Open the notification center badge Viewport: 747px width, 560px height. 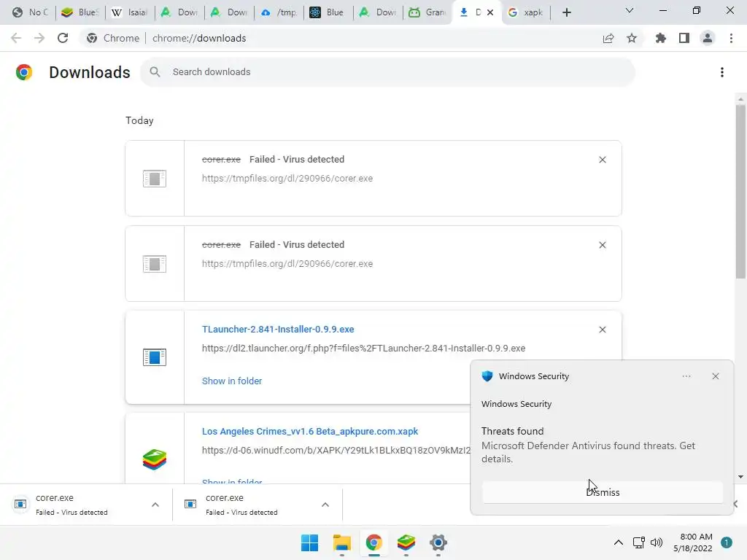(x=727, y=542)
